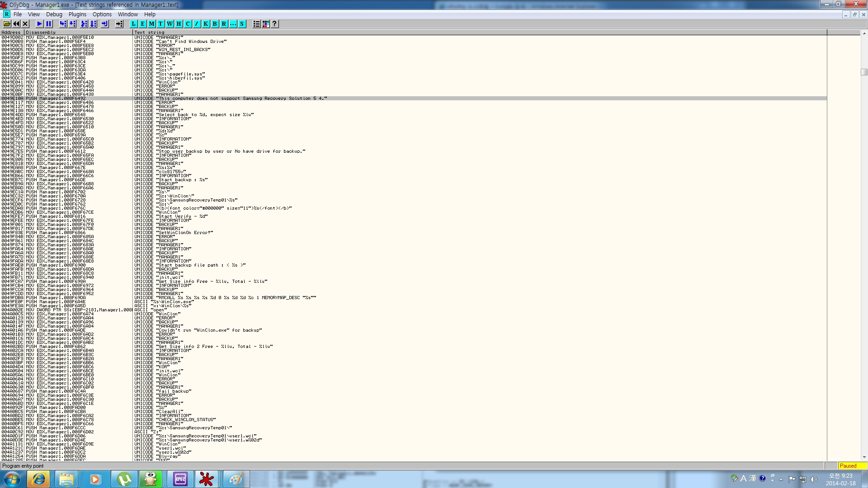Click the Close program X icon
Image resolution: width=868 pixels, height=488 pixels.
25,24
